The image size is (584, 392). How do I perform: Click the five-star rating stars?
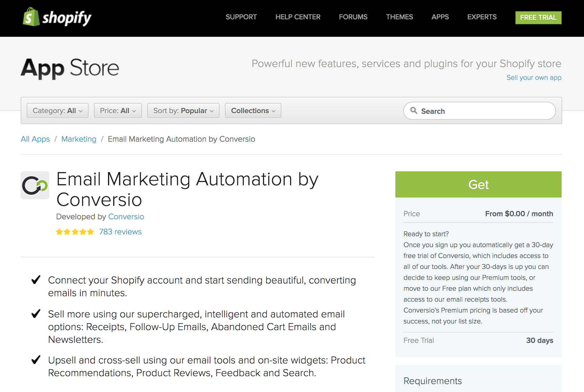75,231
